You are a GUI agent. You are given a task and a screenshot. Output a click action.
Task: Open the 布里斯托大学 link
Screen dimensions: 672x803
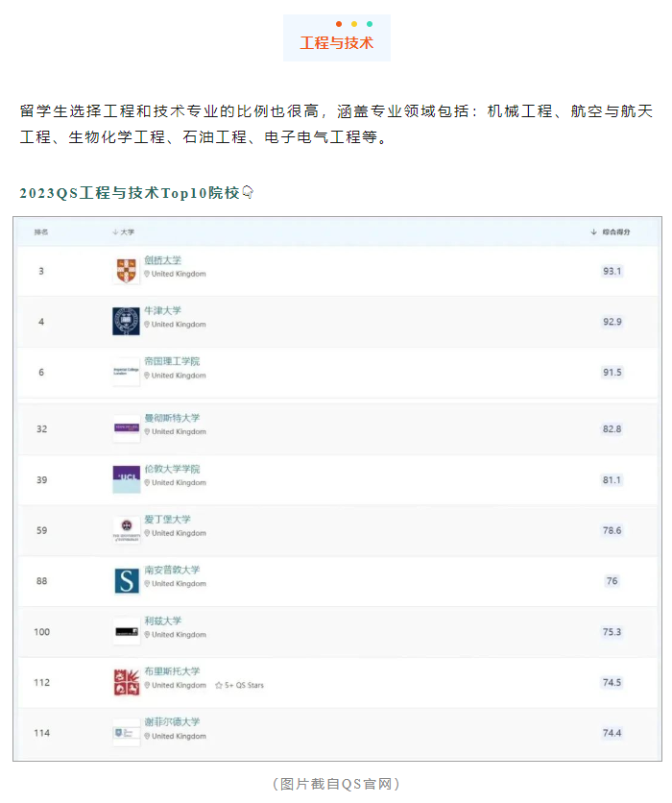coord(172,671)
